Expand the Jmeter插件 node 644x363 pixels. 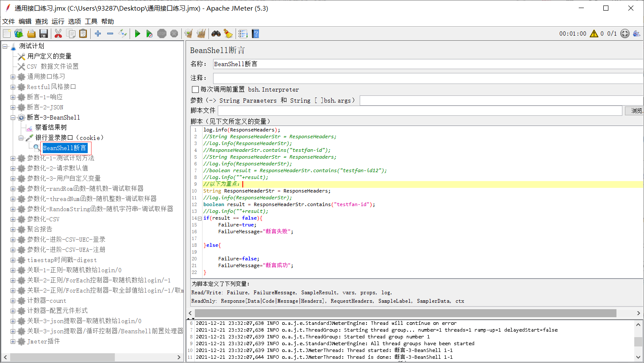tap(13, 341)
